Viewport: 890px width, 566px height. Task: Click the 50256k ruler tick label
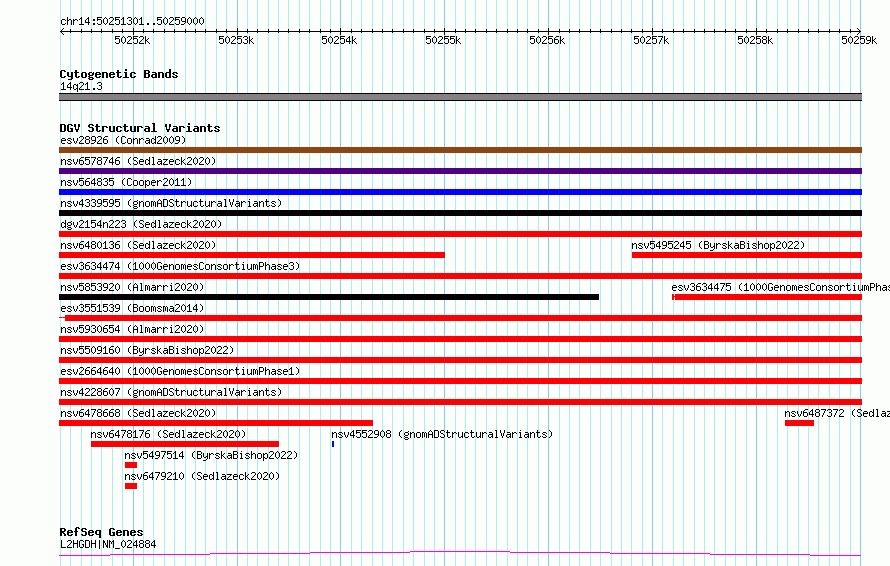coord(547,40)
